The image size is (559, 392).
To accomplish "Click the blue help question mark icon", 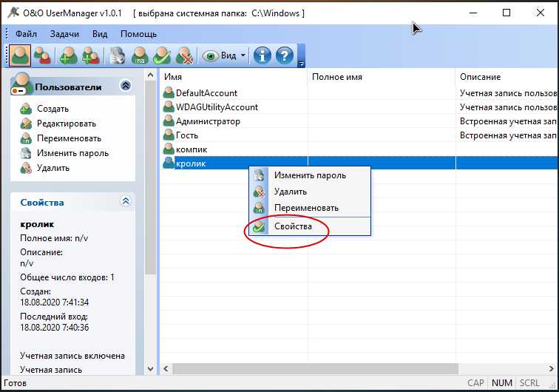I will [x=285, y=55].
